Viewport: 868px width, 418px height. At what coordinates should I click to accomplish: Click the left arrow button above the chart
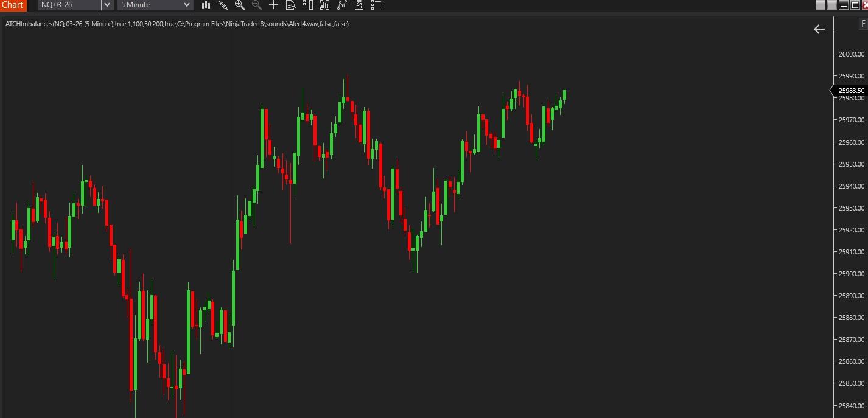[x=819, y=29]
